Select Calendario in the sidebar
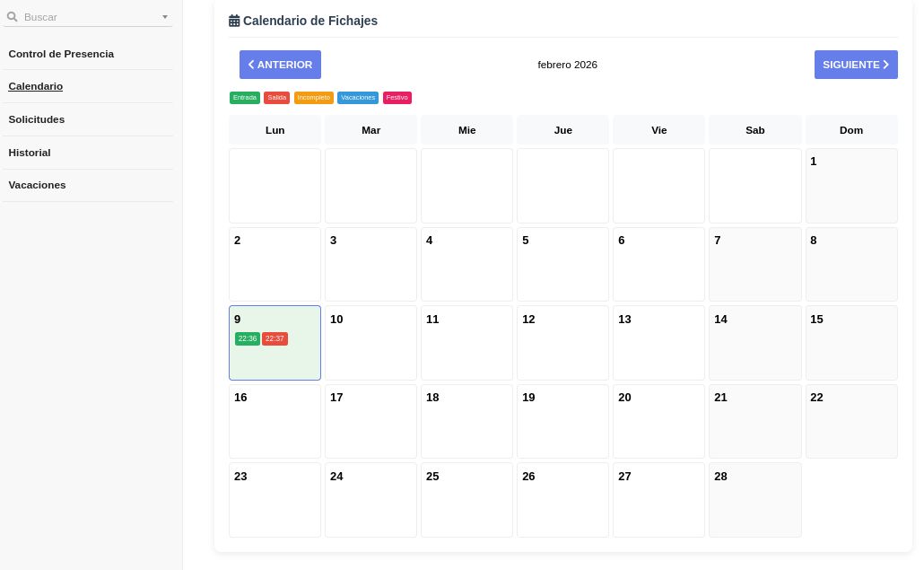The height and width of the screenshot is (570, 924). point(36,86)
